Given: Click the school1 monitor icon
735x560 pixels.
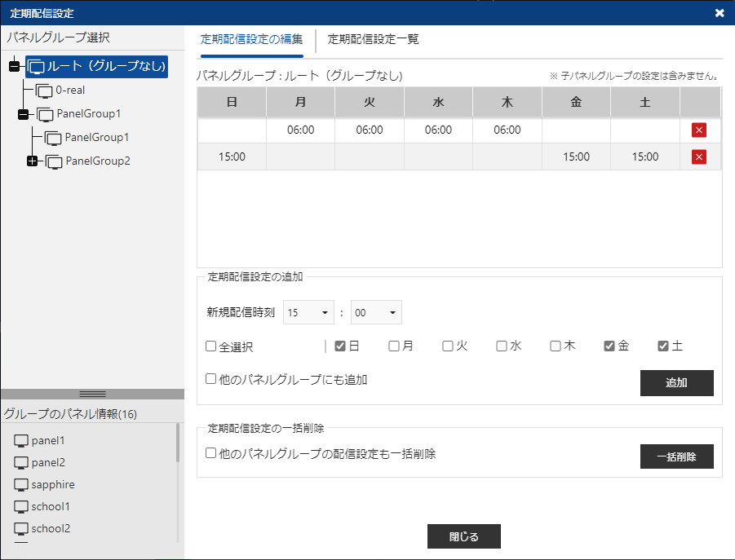Looking at the screenshot, I should coord(21,506).
